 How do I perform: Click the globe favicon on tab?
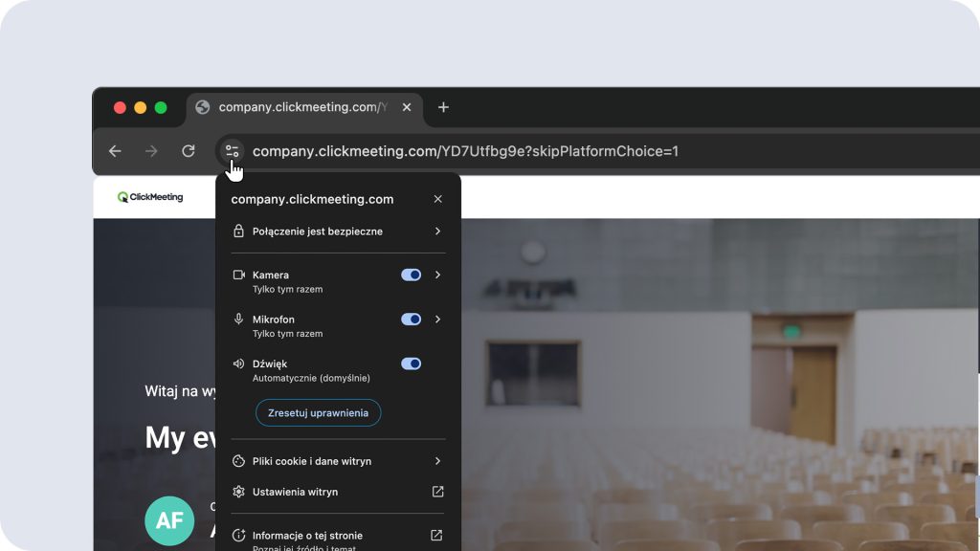[x=203, y=107]
